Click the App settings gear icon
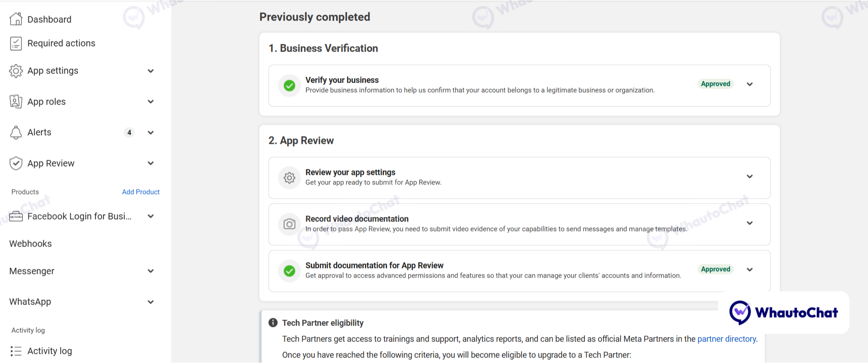The height and width of the screenshot is (363, 868). click(x=16, y=71)
